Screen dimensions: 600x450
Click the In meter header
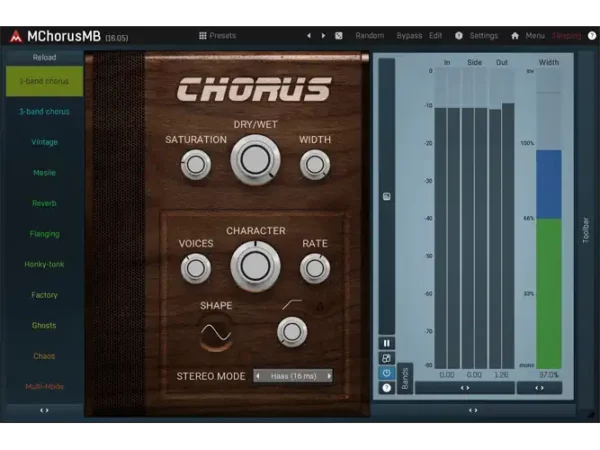pyautogui.click(x=447, y=62)
